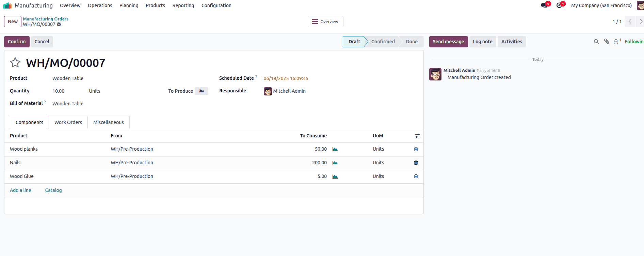Click the paperclip attachments icon
Viewport: 644px width, 256px height.
pos(607,42)
